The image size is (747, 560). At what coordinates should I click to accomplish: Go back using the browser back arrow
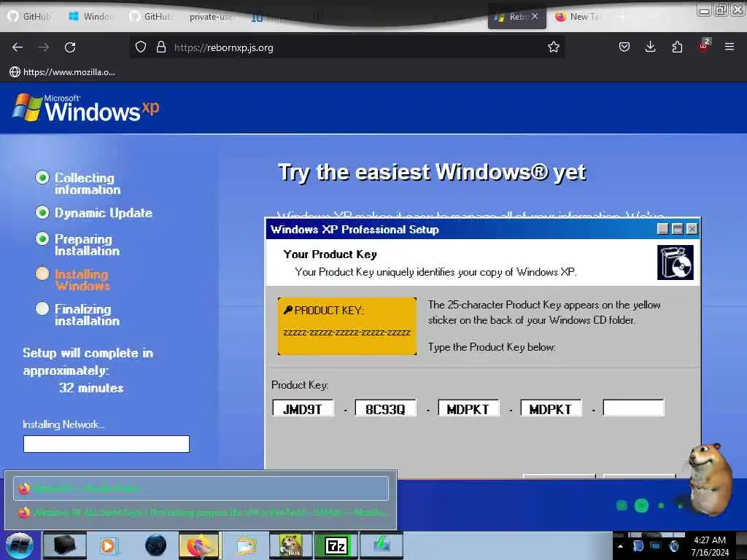click(18, 47)
